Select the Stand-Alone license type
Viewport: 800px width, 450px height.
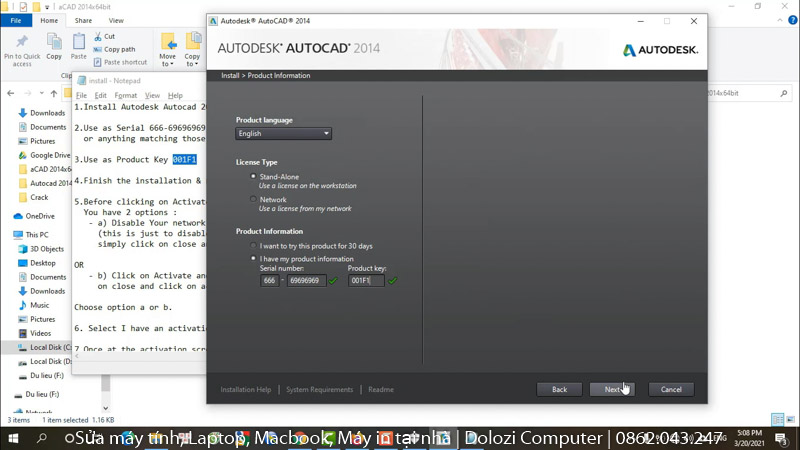[253, 177]
